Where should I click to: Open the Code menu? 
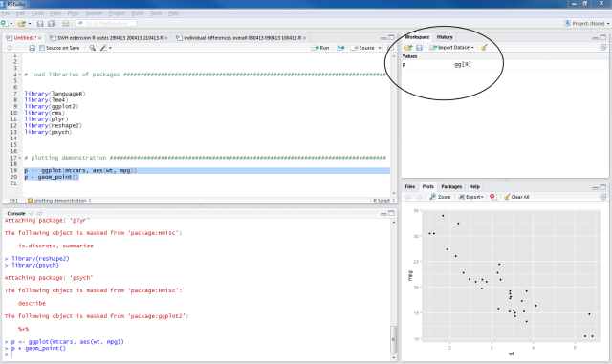[x=37, y=13]
